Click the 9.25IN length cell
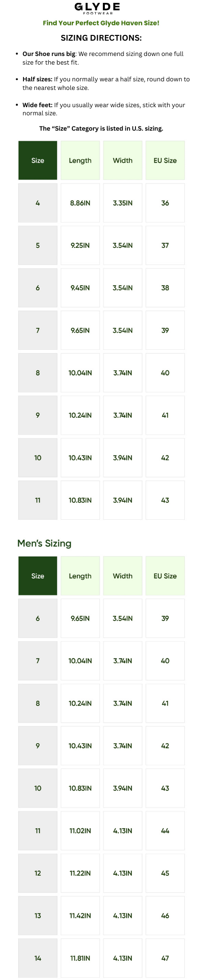The image size is (203, 980). tap(80, 245)
